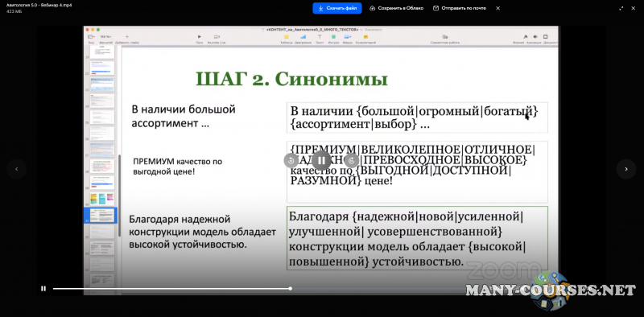Click "Сохранить в Облако" option
This screenshot has height=317, width=644.
coord(396,8)
